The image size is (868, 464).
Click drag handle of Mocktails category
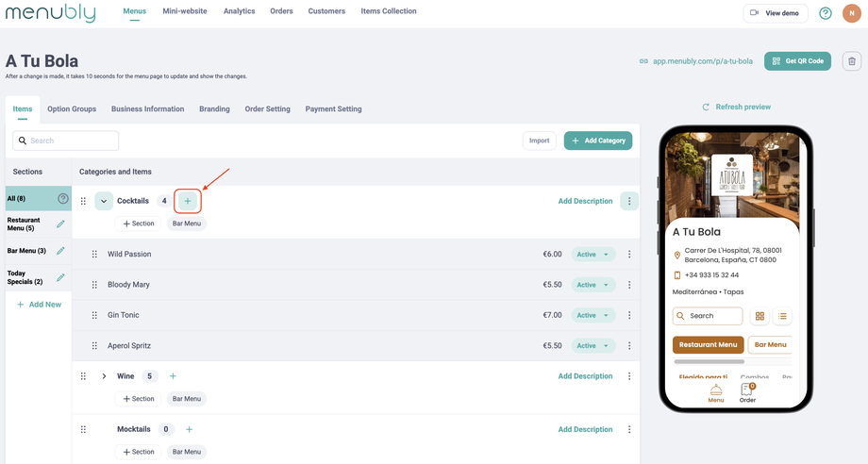[84, 429]
